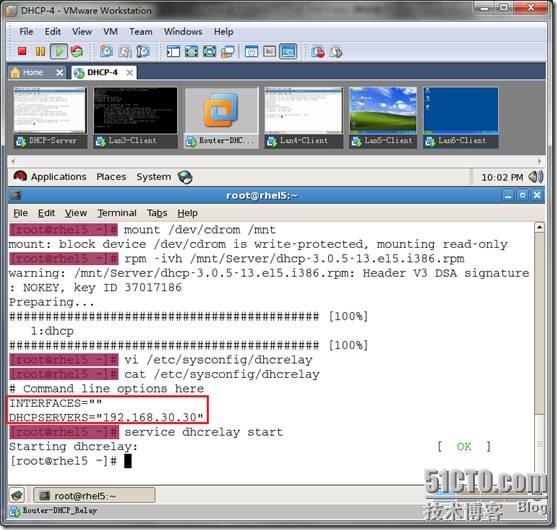The height and width of the screenshot is (530, 557).
Task: Open the VMware View menu
Action: pyautogui.click(x=82, y=32)
